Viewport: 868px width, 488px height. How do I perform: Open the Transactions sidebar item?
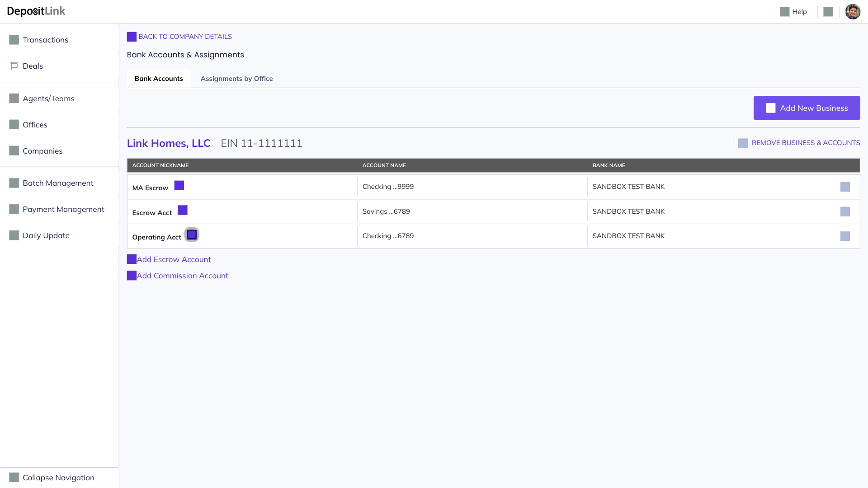(x=45, y=40)
